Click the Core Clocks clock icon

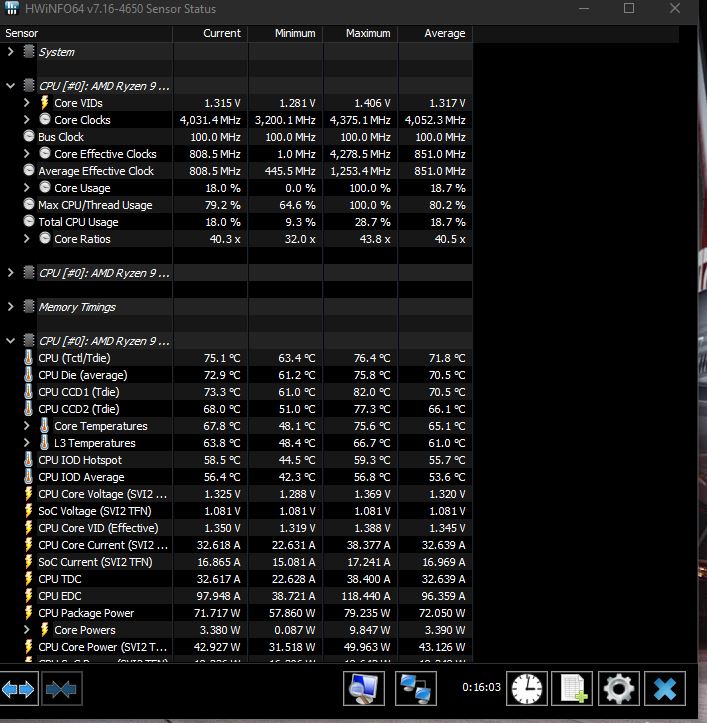45,119
